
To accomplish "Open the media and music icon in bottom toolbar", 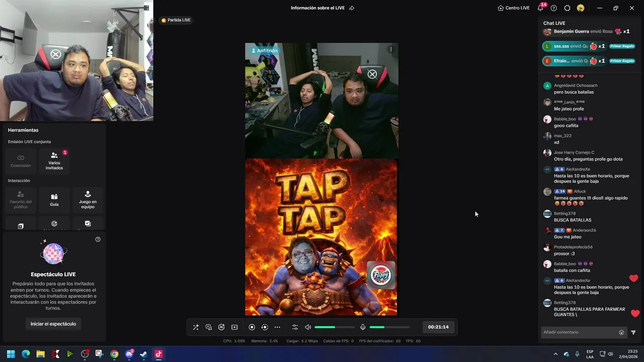I will pyautogui.click(x=209, y=327).
